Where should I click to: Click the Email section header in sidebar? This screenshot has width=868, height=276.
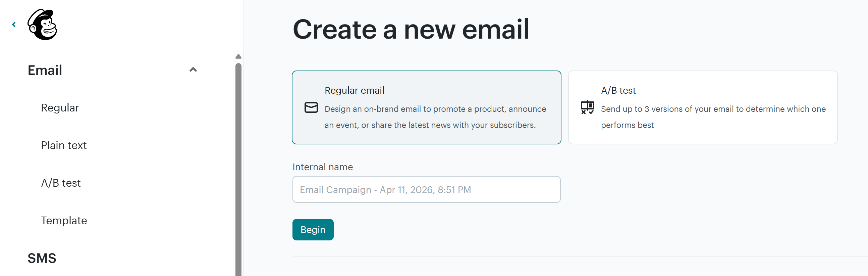pos(45,70)
